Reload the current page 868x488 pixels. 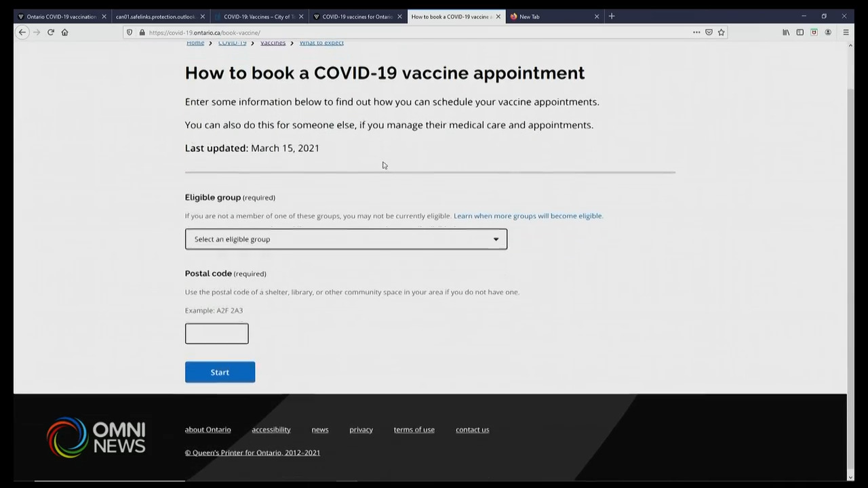click(x=50, y=32)
